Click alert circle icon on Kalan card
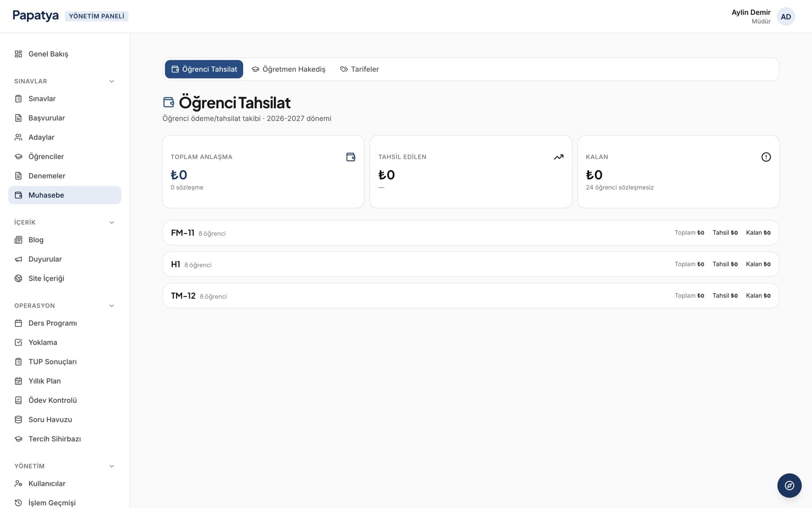This screenshot has height=508, width=812. (x=766, y=157)
